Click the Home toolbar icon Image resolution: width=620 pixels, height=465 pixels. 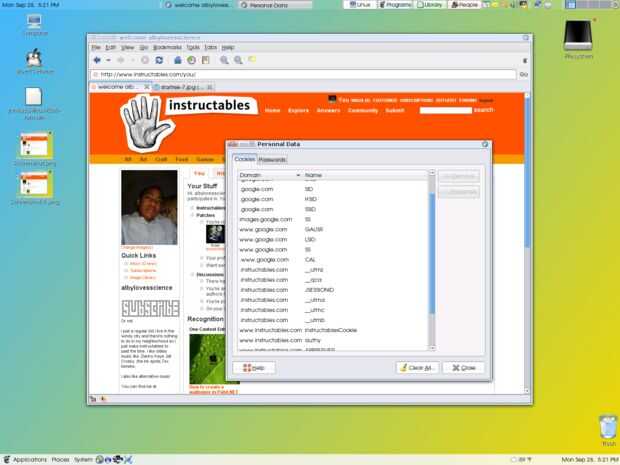178,60
